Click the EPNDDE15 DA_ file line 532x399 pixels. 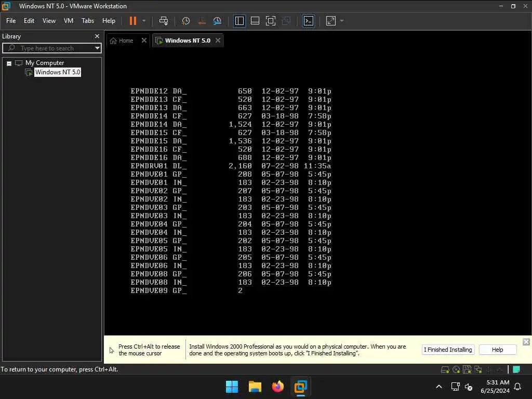click(231, 141)
